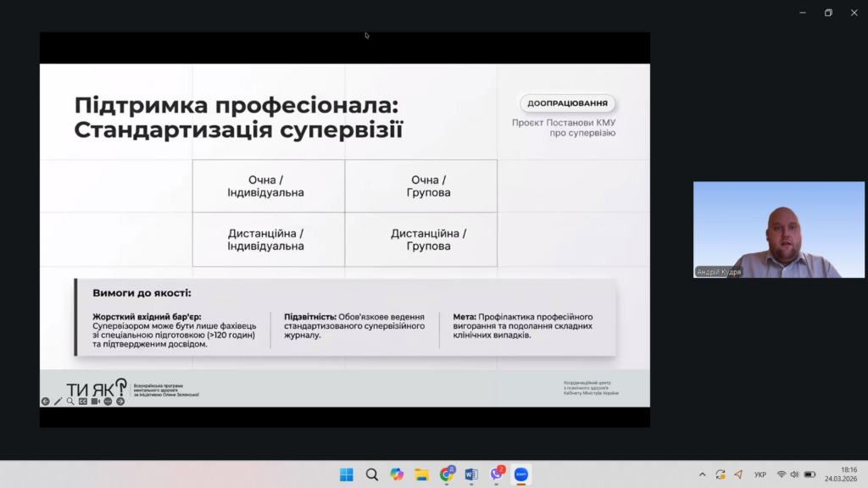Open more options ellipsis on slide toolbar
The width and height of the screenshot is (868, 488).
108,402
